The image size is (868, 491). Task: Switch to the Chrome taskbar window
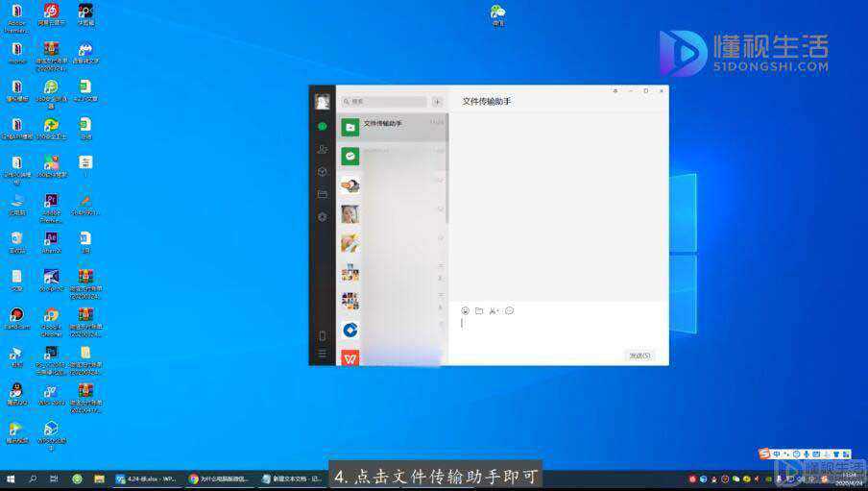[220, 479]
